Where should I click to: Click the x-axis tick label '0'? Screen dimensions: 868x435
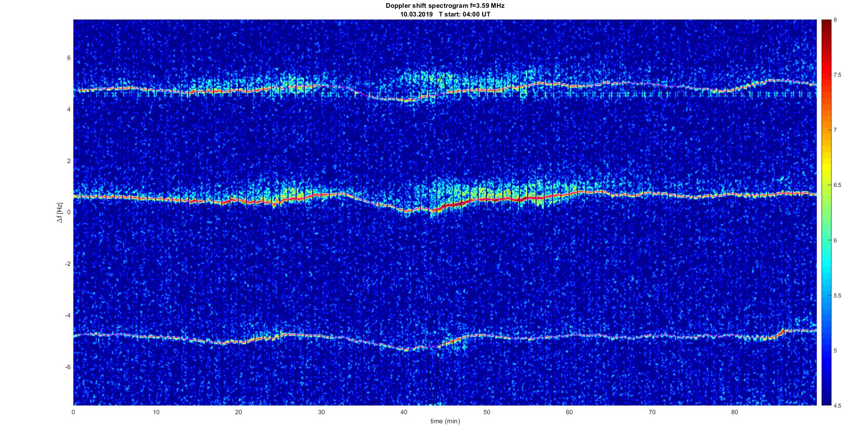(73, 412)
